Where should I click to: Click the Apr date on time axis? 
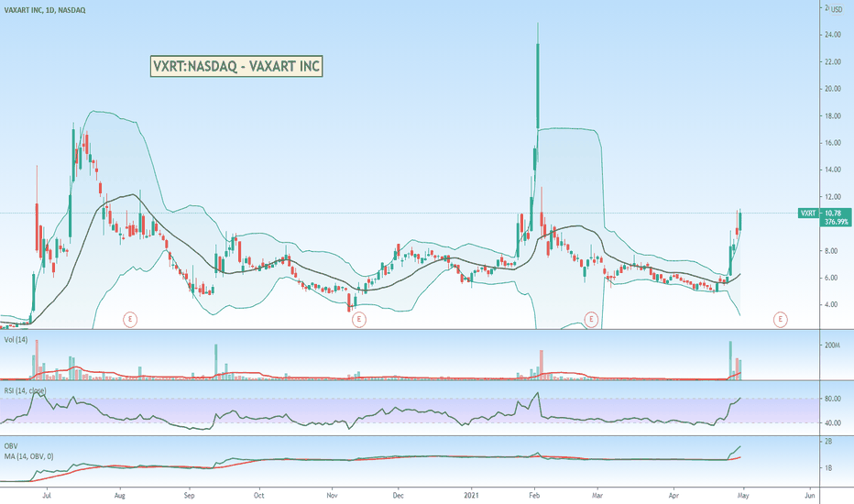point(673,495)
